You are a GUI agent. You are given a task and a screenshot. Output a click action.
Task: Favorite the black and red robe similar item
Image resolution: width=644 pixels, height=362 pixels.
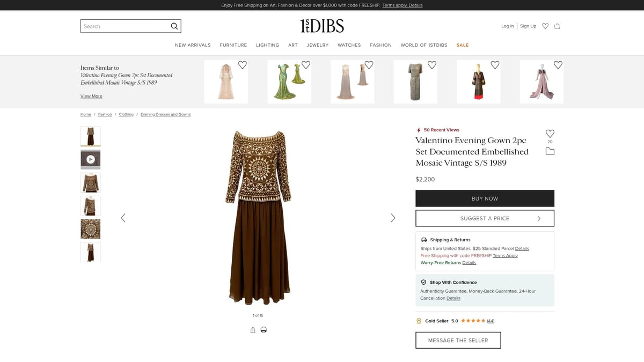click(495, 65)
